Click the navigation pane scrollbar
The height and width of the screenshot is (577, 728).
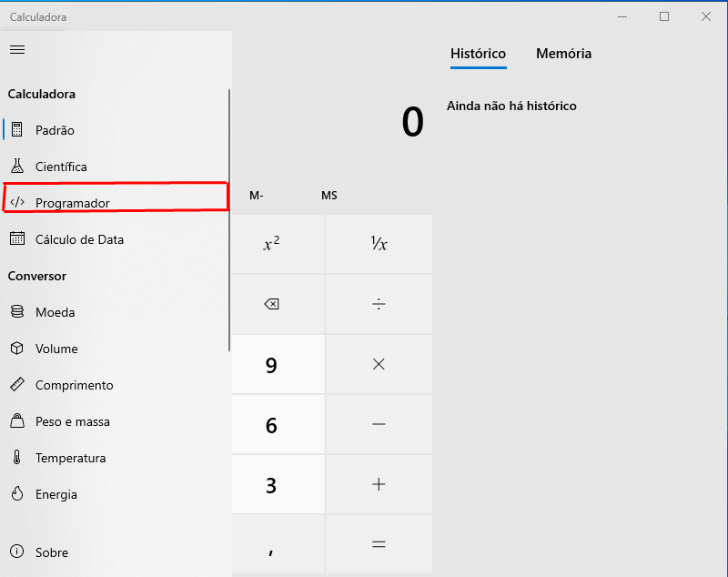[229, 220]
